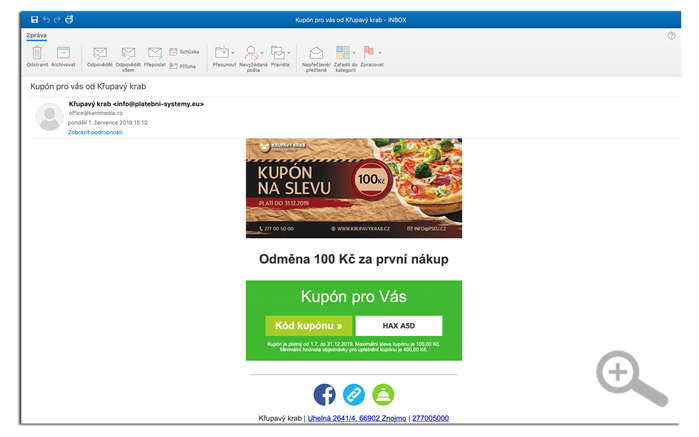Click Odpovědět všem reply-all icon
699x437 pixels.
pos(127,53)
